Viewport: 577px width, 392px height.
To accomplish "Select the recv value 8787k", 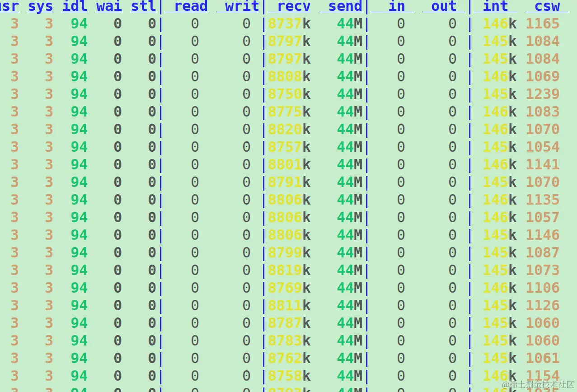I will pyautogui.click(x=290, y=323).
